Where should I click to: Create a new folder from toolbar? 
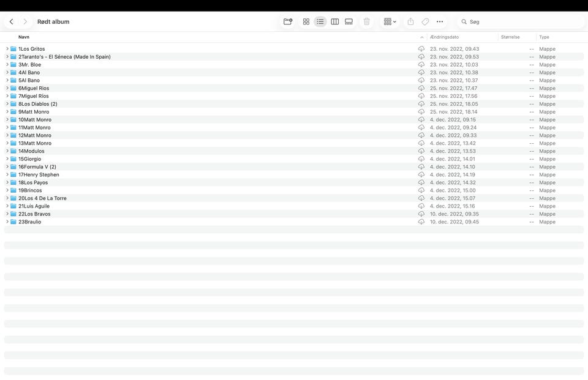[288, 22]
